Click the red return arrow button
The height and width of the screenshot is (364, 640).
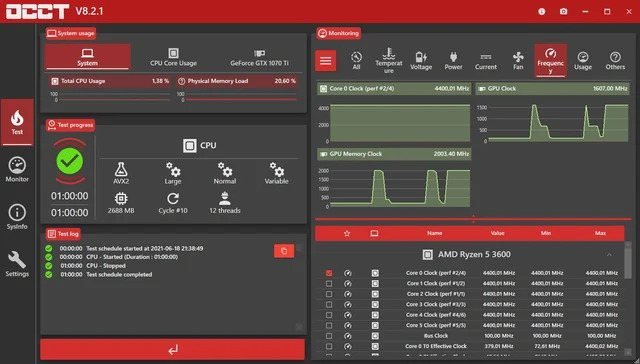(173, 349)
